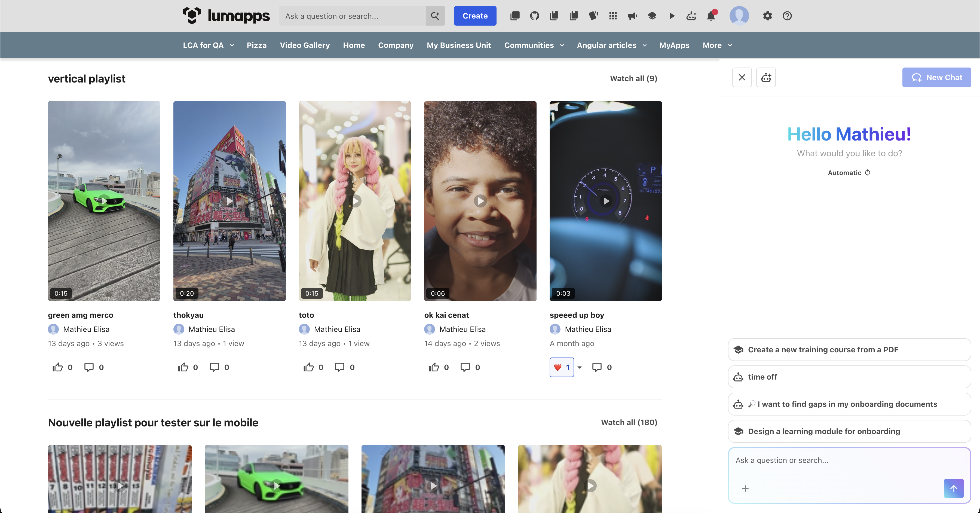Viewport: 980px width, 513px height.
Task: Like the ok kai cenat video
Action: 439,367
